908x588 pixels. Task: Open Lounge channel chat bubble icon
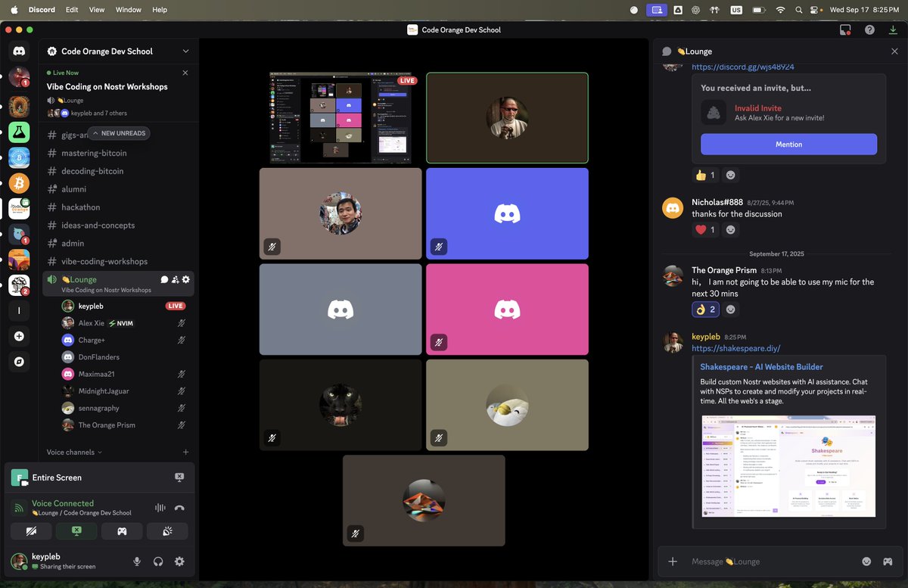[x=164, y=279]
